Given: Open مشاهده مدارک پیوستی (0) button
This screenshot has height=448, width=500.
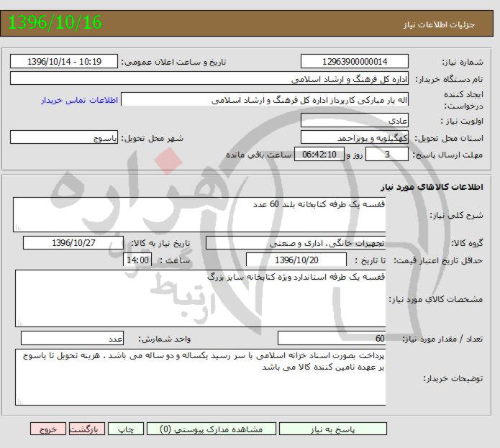Looking at the screenshot, I should [211, 429].
